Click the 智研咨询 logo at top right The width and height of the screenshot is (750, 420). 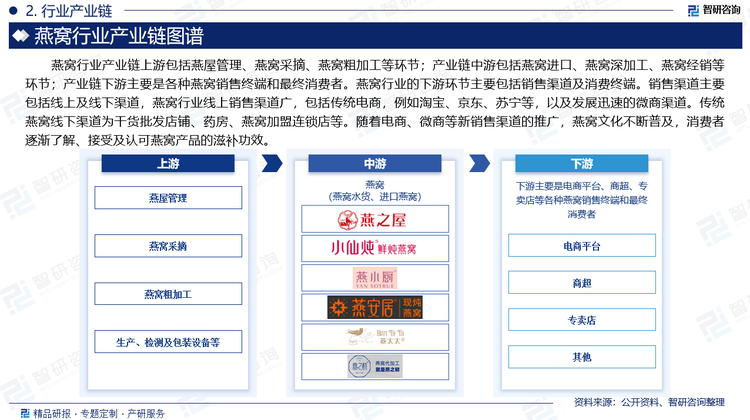pos(714,10)
